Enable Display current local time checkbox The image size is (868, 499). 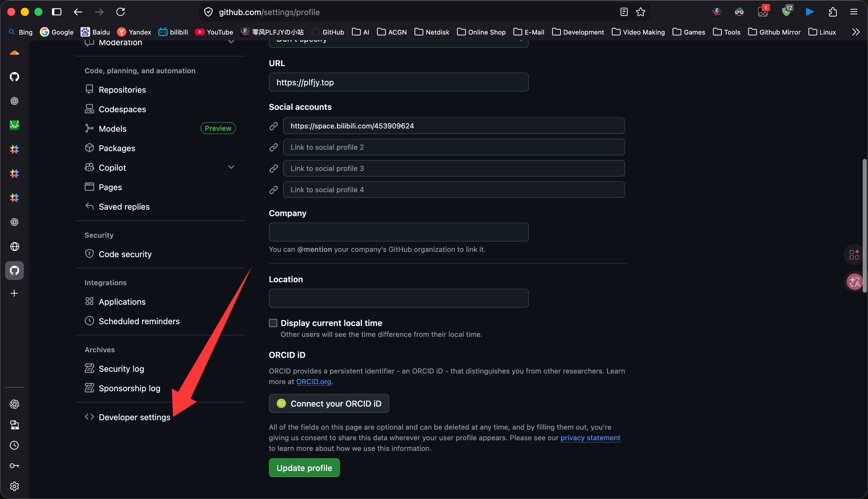click(273, 323)
